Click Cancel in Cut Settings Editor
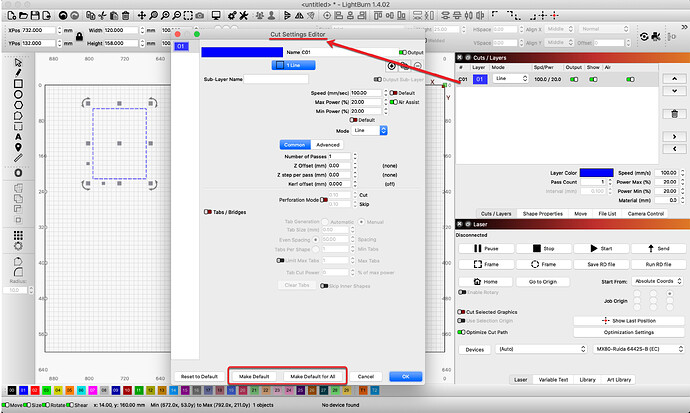Viewport: 690px width, 413px height. point(366,376)
